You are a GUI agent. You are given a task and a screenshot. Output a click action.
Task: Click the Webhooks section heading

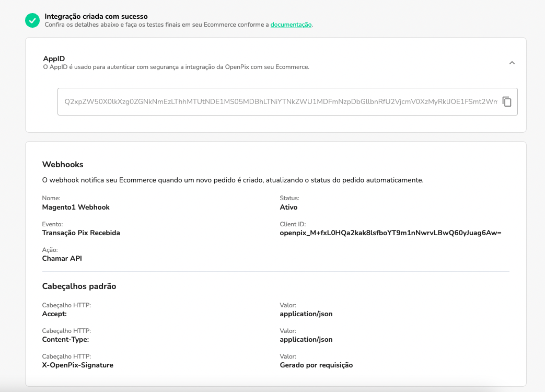coord(63,165)
